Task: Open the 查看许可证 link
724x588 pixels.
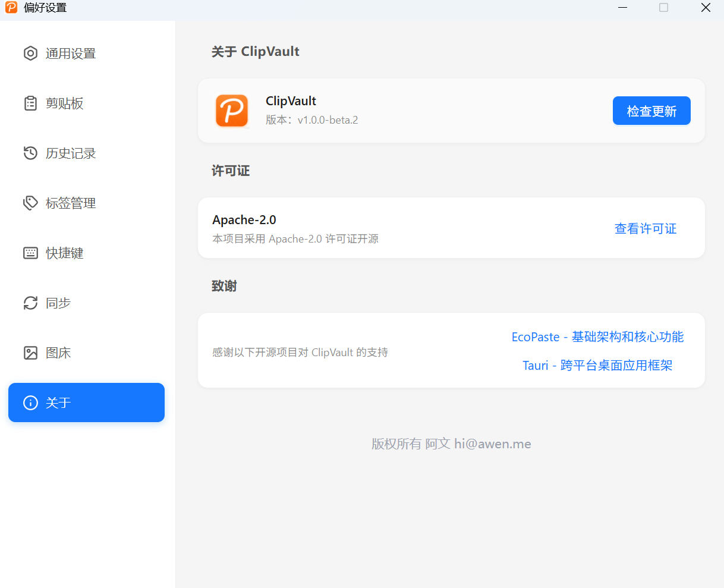Action: click(x=646, y=228)
